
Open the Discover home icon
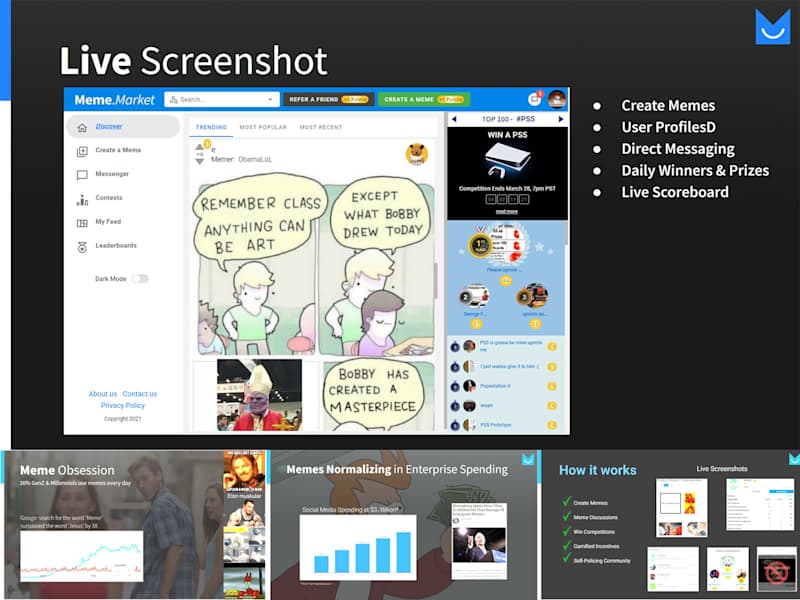tap(82, 127)
